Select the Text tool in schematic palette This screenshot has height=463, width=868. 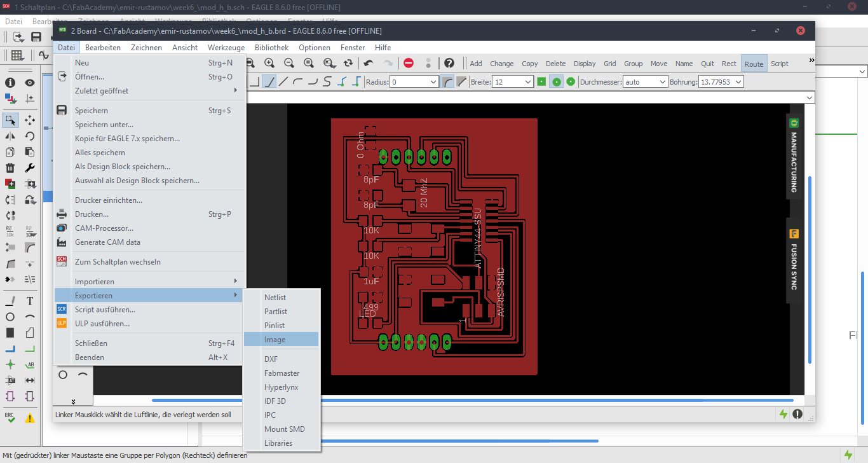pyautogui.click(x=30, y=301)
